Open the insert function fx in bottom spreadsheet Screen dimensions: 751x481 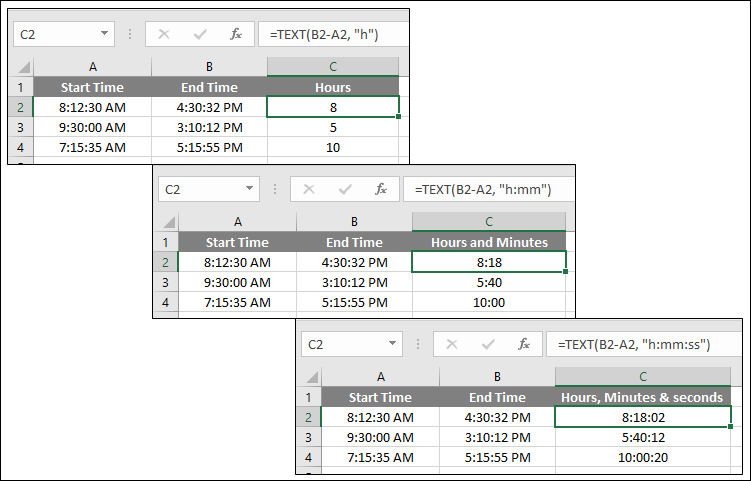pyautogui.click(x=524, y=344)
